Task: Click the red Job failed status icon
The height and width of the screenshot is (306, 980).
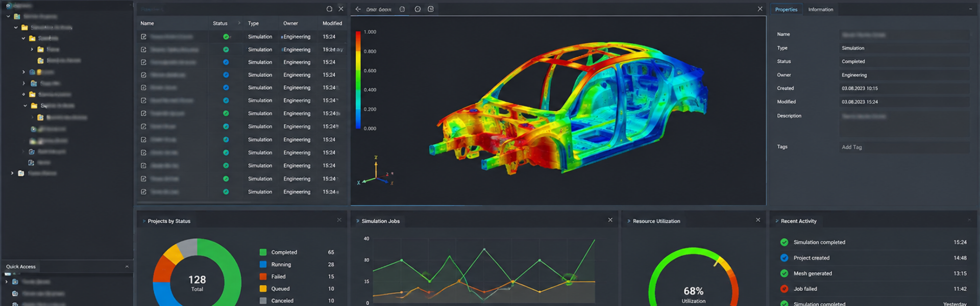Action: click(784, 289)
